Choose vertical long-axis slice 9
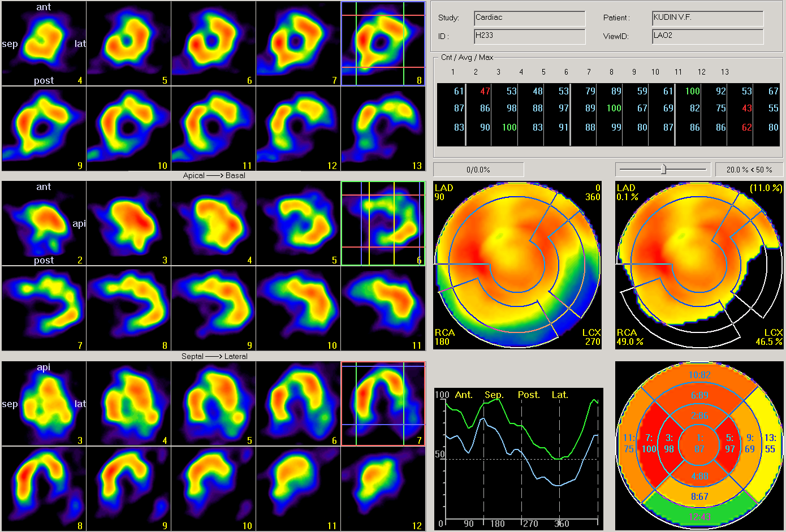The image size is (786, 532). (x=213, y=308)
